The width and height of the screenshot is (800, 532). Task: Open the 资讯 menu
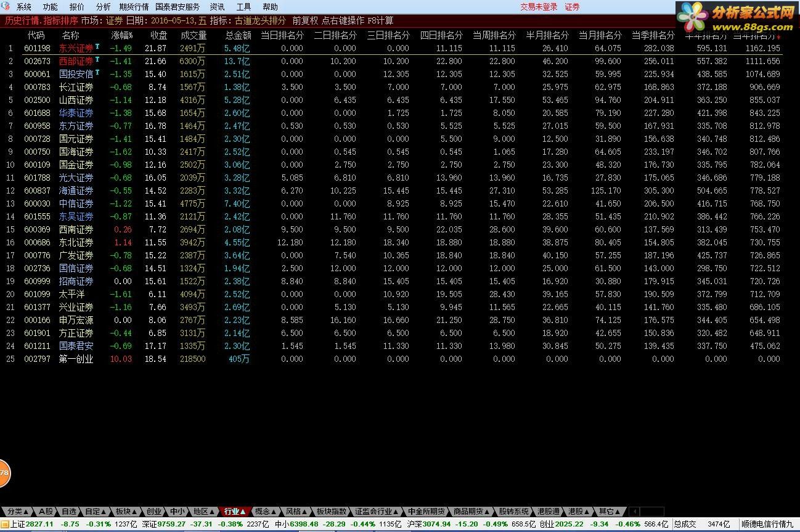pyautogui.click(x=217, y=7)
